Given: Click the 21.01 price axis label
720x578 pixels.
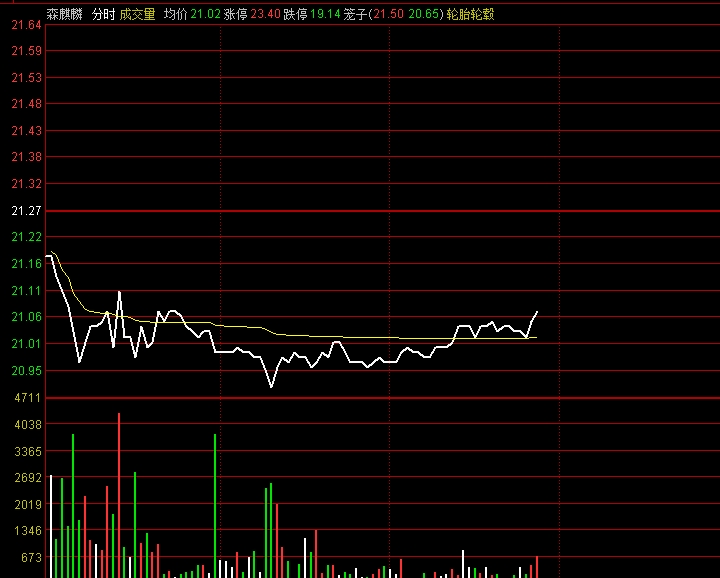Looking at the screenshot, I should coord(26,344).
